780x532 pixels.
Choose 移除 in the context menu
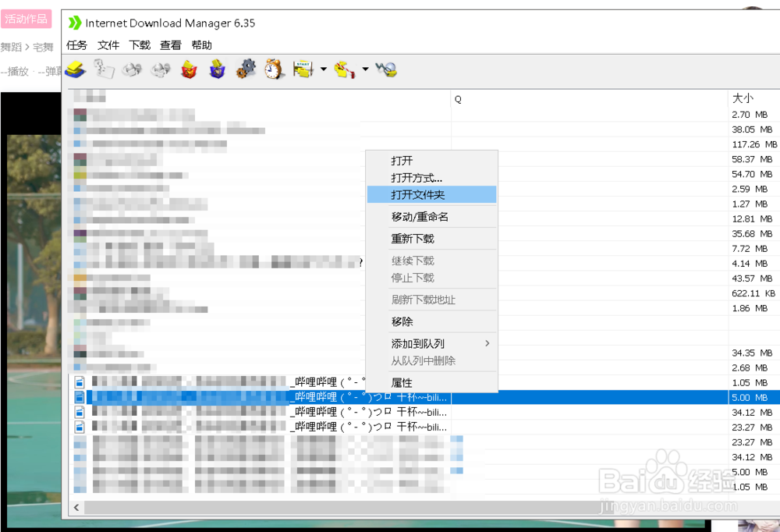click(432, 321)
